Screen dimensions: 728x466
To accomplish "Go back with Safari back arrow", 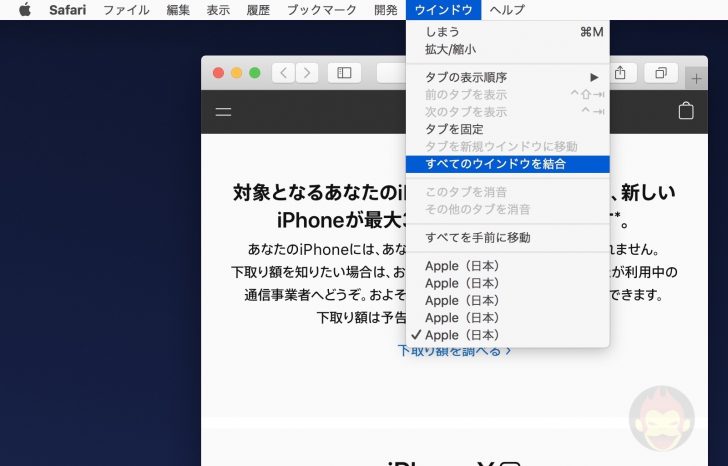I will pyautogui.click(x=283, y=73).
